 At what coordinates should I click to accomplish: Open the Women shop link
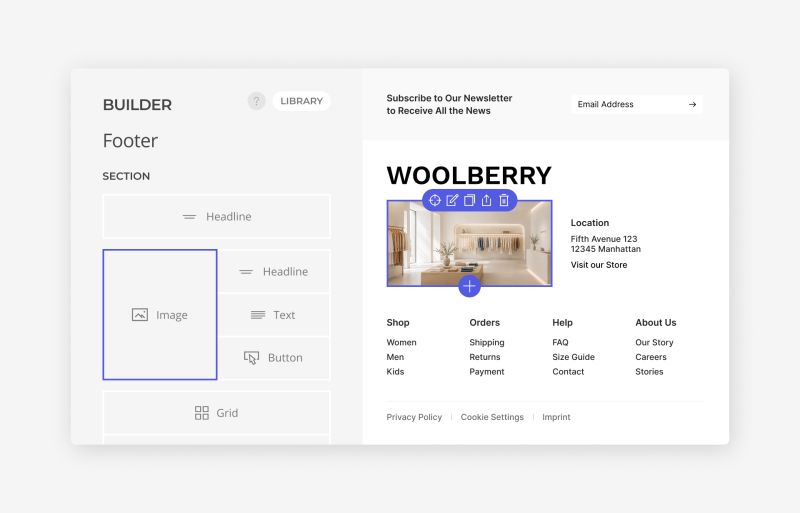click(x=402, y=343)
